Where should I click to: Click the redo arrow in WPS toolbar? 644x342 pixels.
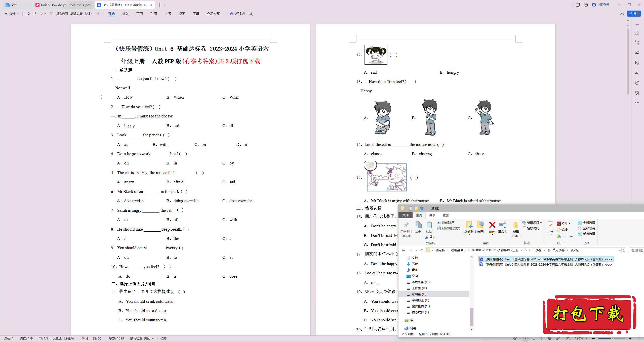click(51, 14)
